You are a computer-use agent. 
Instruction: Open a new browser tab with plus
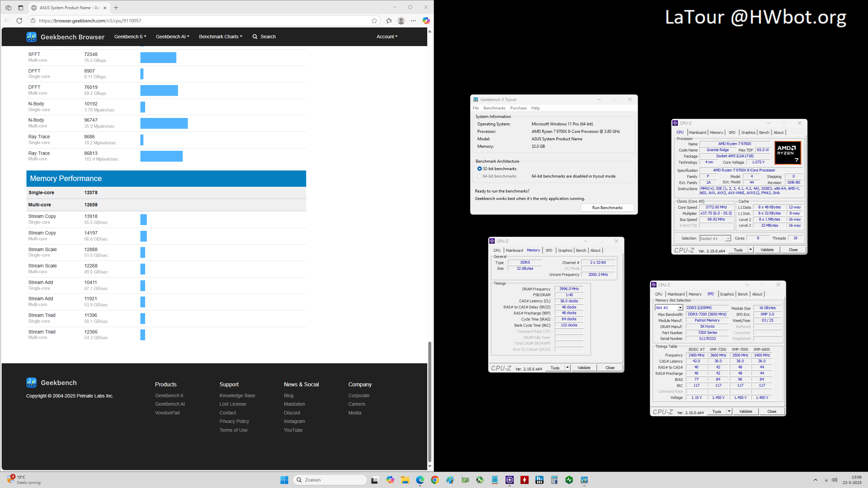pyautogui.click(x=116, y=7)
